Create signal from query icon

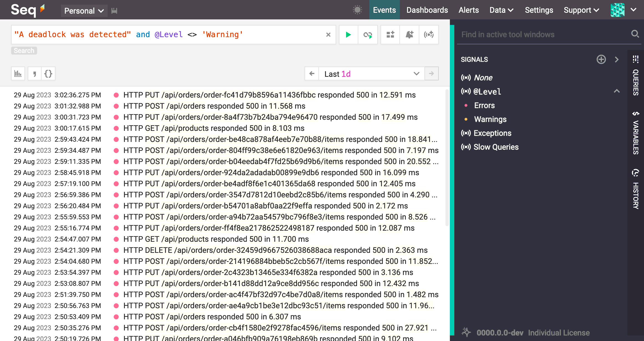[x=429, y=35]
